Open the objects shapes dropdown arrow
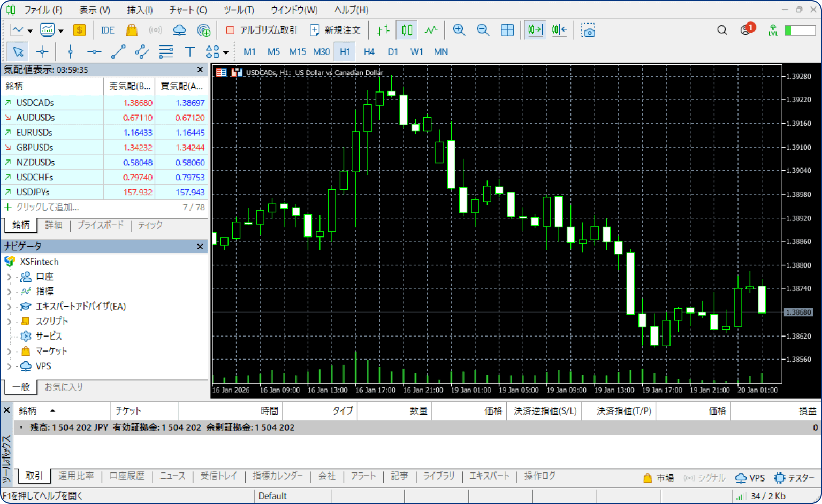 226,52
